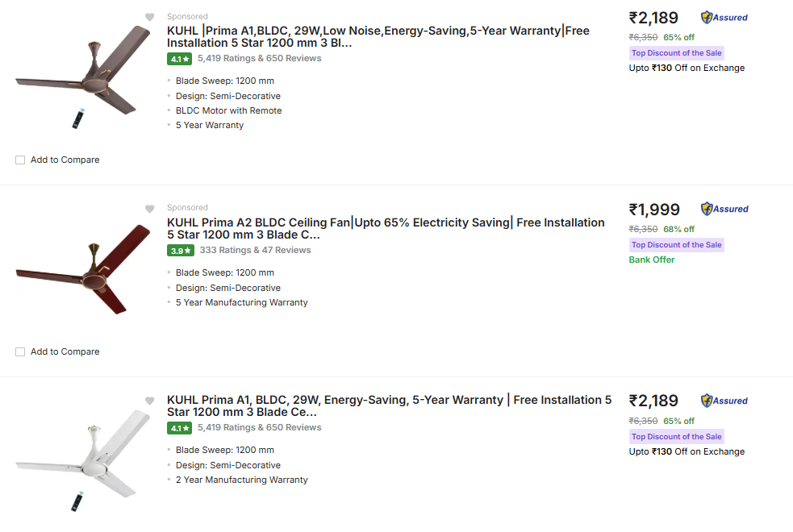Viewport: 793px width, 532px height.
Task: Open the KUHL Prima A2 BLDC Ceiling Fan title
Action: pyautogui.click(x=386, y=228)
